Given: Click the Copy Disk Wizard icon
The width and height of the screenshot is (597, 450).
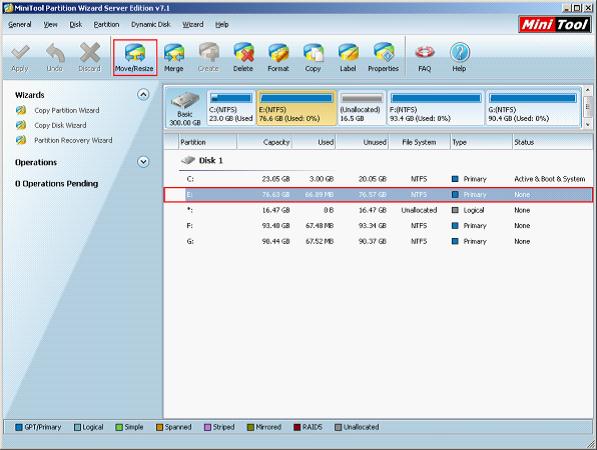Looking at the screenshot, I should 21,125.
